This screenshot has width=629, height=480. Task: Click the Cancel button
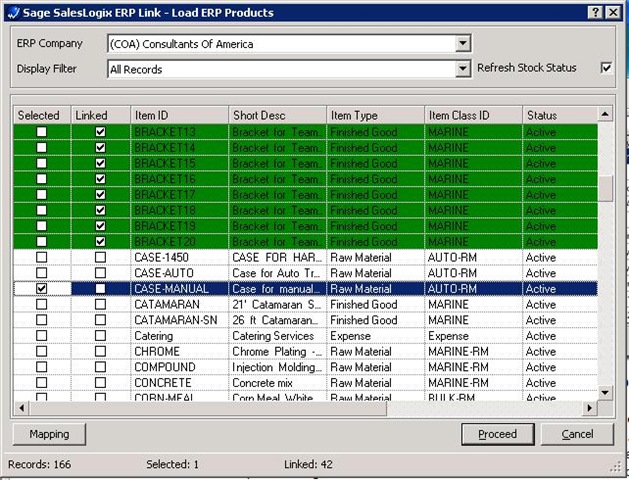point(578,435)
